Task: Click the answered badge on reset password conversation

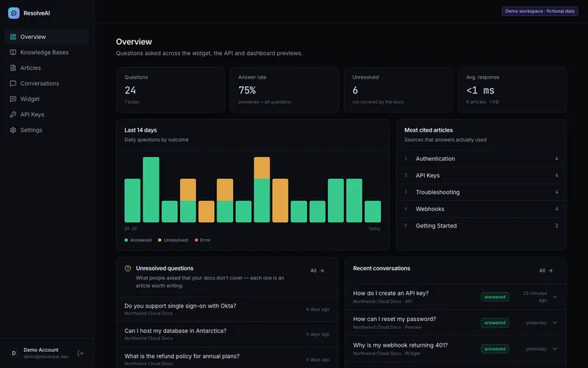Action: pos(495,323)
